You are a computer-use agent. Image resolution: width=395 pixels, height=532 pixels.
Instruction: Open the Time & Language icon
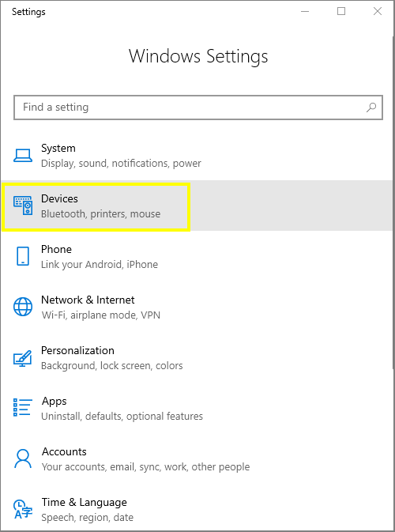coord(23,509)
